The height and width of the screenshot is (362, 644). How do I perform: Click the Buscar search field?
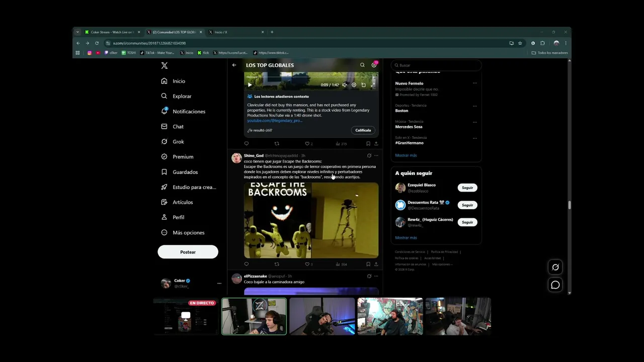pos(436,65)
